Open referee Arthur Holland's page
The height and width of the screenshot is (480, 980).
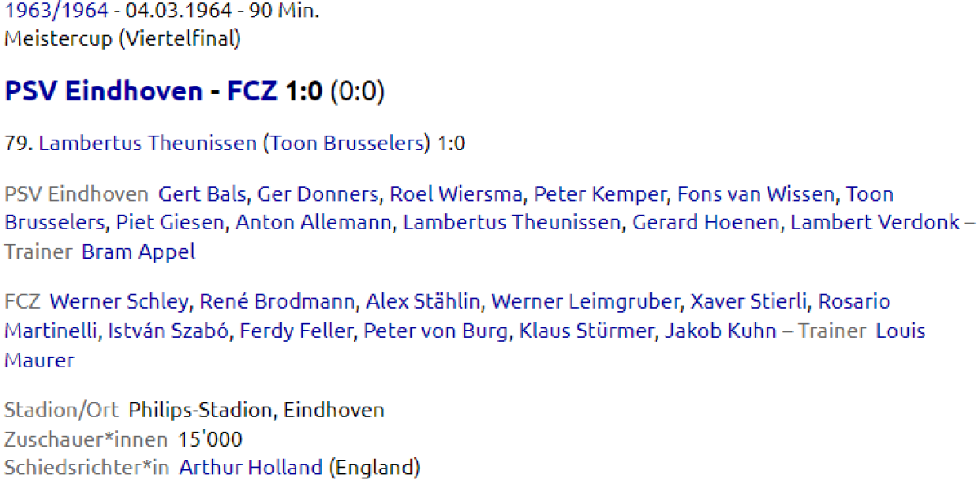[250, 468]
